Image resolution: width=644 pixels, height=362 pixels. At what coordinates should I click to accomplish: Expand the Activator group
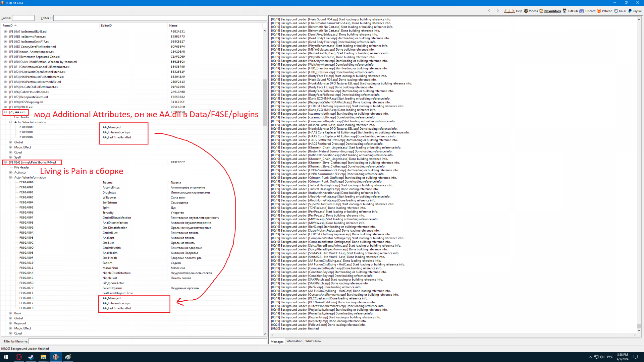10,173
